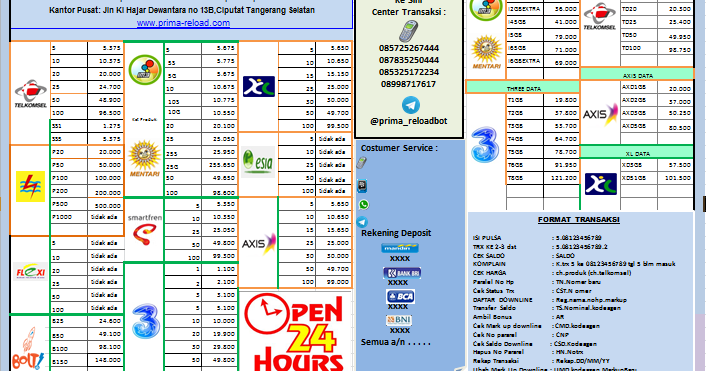Click the BCA bank logo
The height and width of the screenshot is (371, 706).
(400, 297)
